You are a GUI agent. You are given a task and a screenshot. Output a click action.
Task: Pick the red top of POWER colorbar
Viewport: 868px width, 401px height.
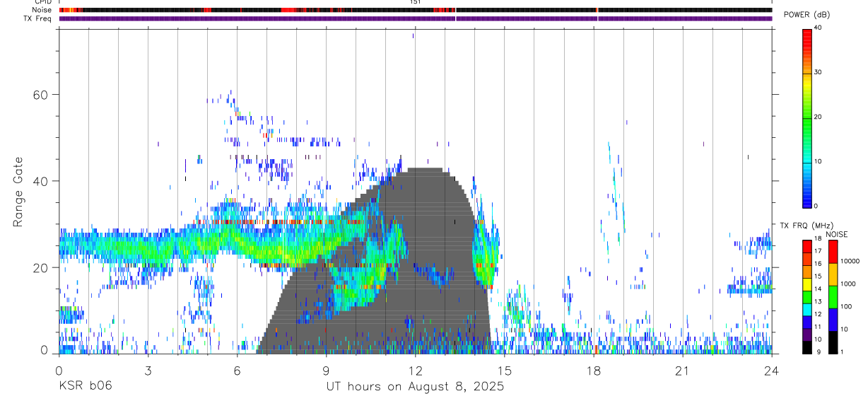pyautogui.click(x=807, y=39)
